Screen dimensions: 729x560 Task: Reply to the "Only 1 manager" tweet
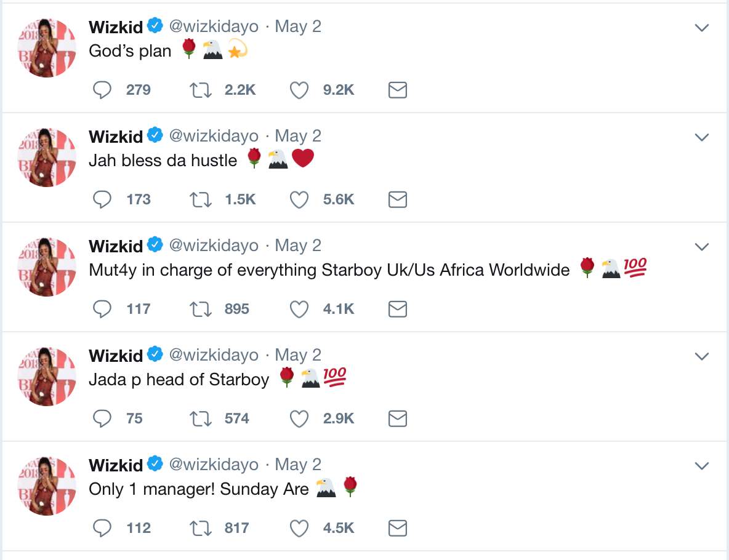[x=102, y=529]
